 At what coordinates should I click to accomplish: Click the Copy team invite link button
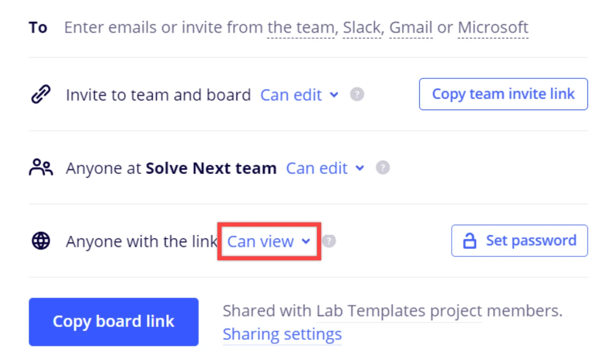[503, 94]
